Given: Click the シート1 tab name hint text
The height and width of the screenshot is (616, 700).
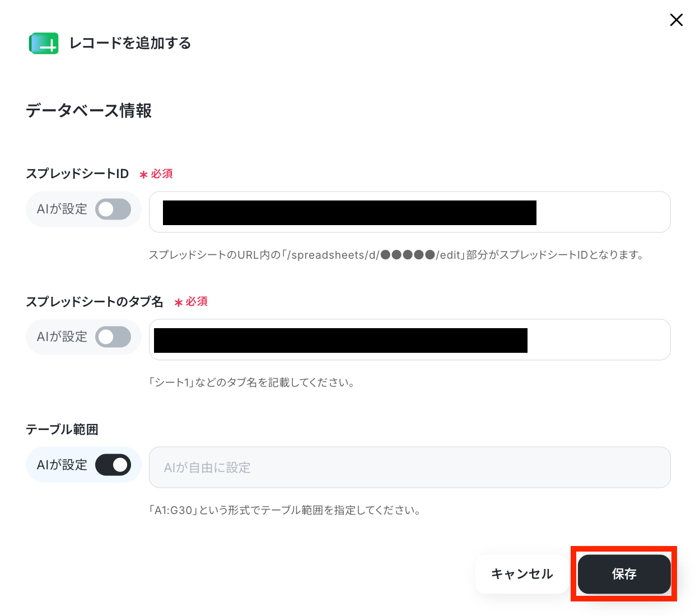Looking at the screenshot, I should pos(251,382).
